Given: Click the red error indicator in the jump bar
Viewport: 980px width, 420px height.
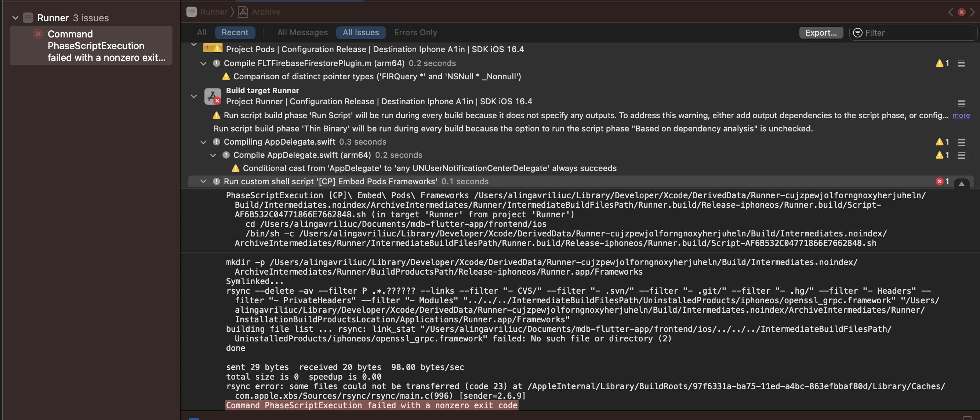Looking at the screenshot, I should click(x=961, y=12).
